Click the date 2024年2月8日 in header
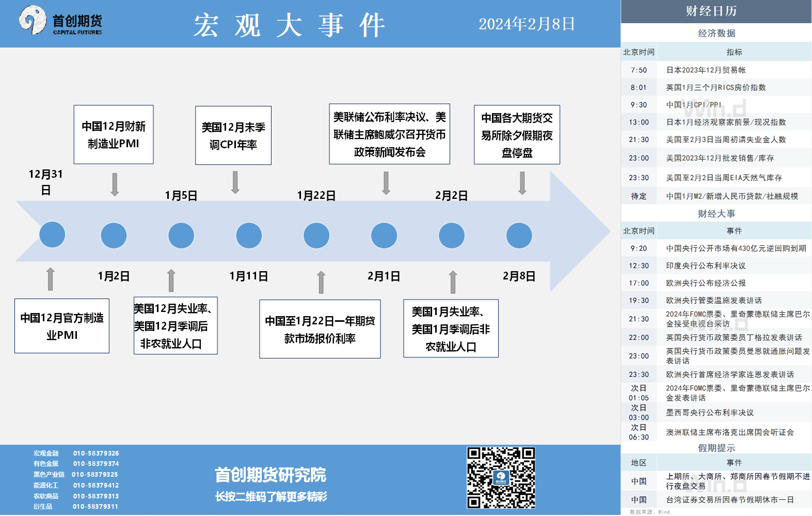The image size is (812, 516). [527, 24]
